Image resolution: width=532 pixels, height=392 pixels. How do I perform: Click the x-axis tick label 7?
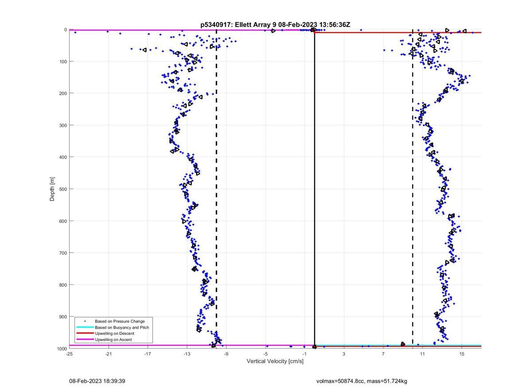coord(383,354)
